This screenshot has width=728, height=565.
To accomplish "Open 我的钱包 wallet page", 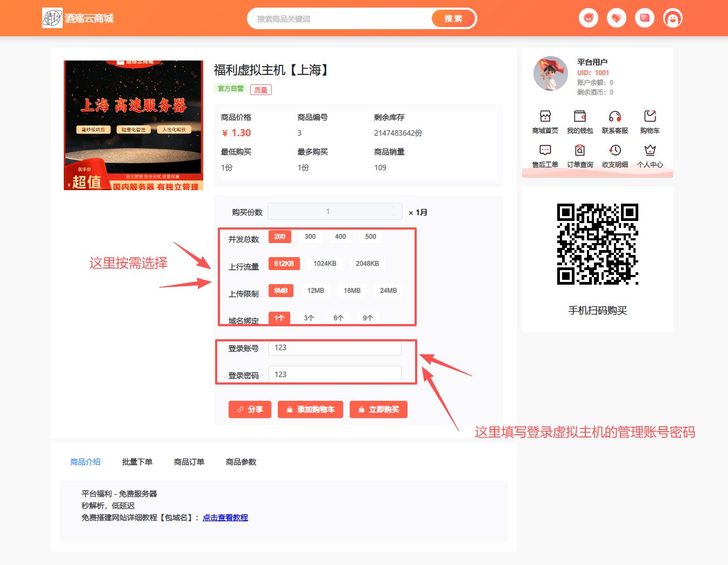I will (x=580, y=122).
